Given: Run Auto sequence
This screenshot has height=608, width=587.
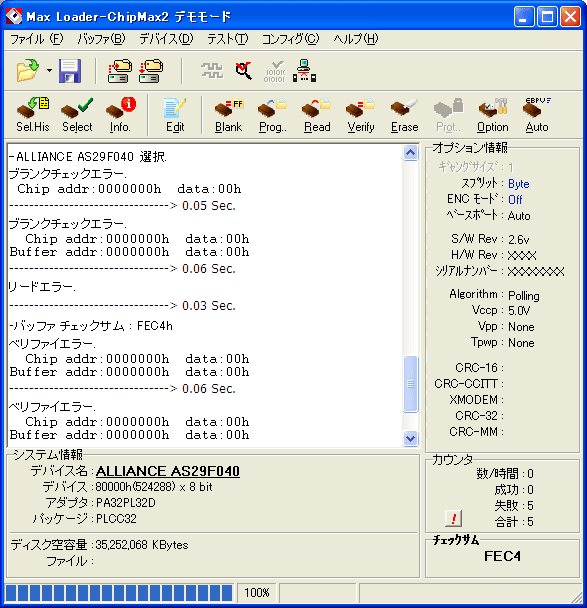Looking at the screenshot, I should (x=537, y=115).
